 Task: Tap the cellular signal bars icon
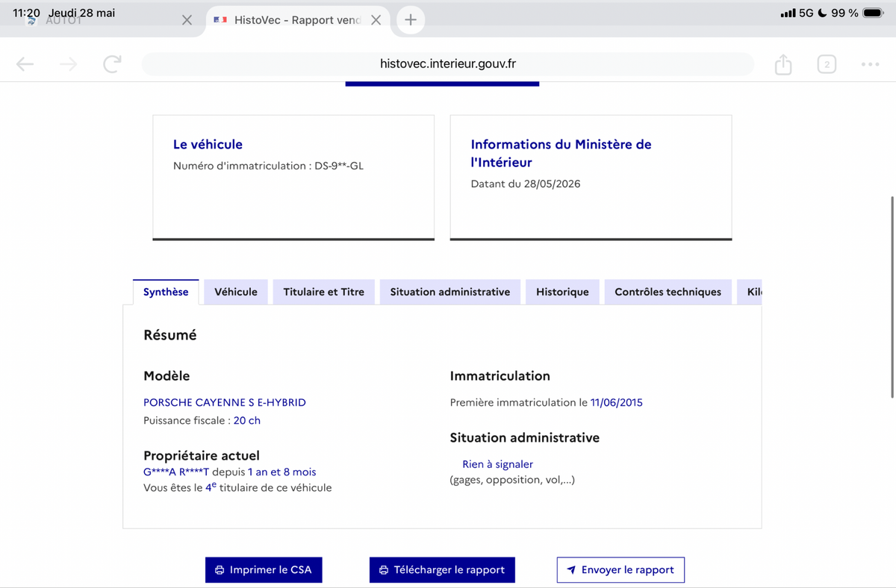pos(787,13)
